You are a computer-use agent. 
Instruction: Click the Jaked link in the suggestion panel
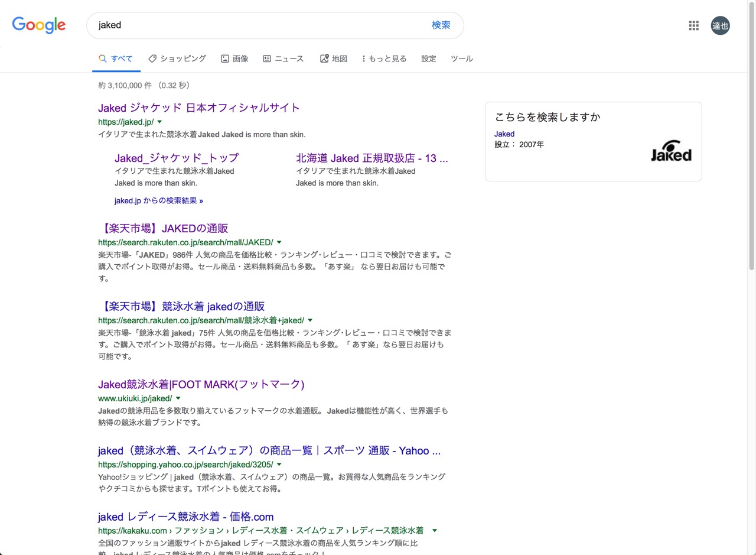(x=504, y=134)
